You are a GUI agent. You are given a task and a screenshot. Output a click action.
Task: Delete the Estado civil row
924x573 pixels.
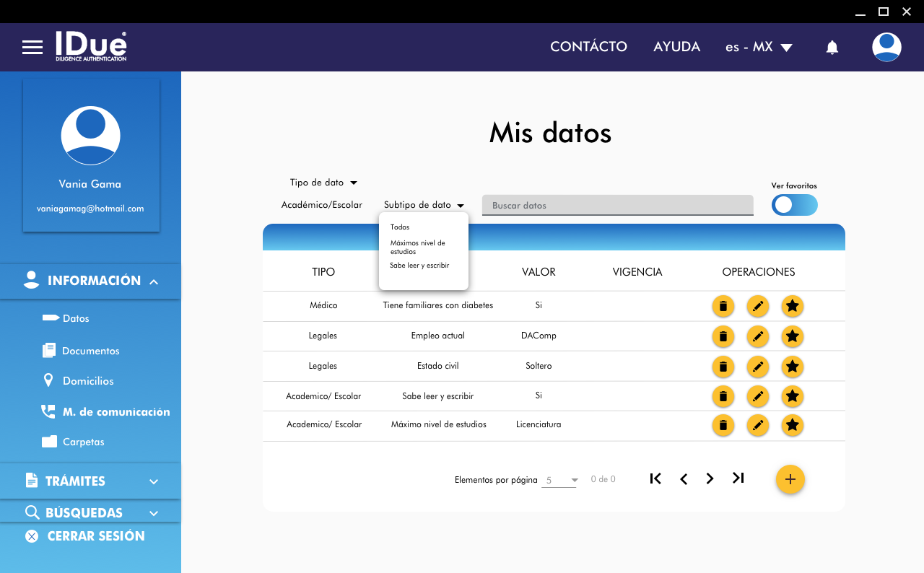723,367
